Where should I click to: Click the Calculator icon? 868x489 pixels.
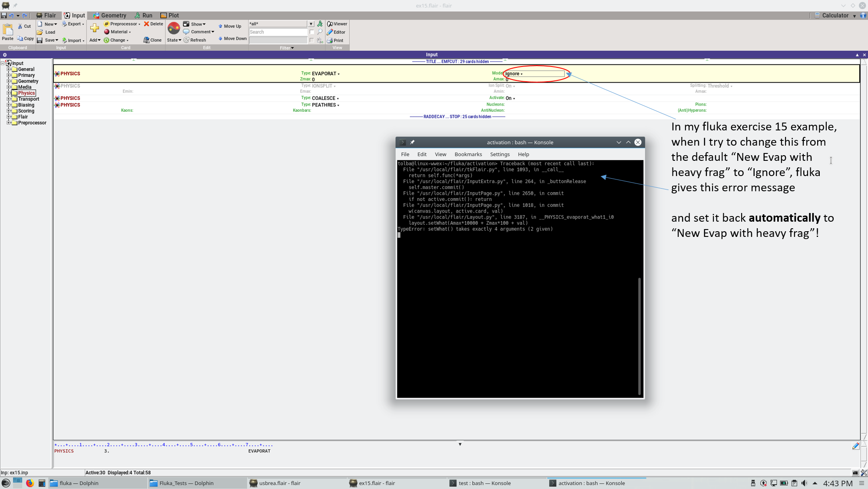click(x=817, y=15)
